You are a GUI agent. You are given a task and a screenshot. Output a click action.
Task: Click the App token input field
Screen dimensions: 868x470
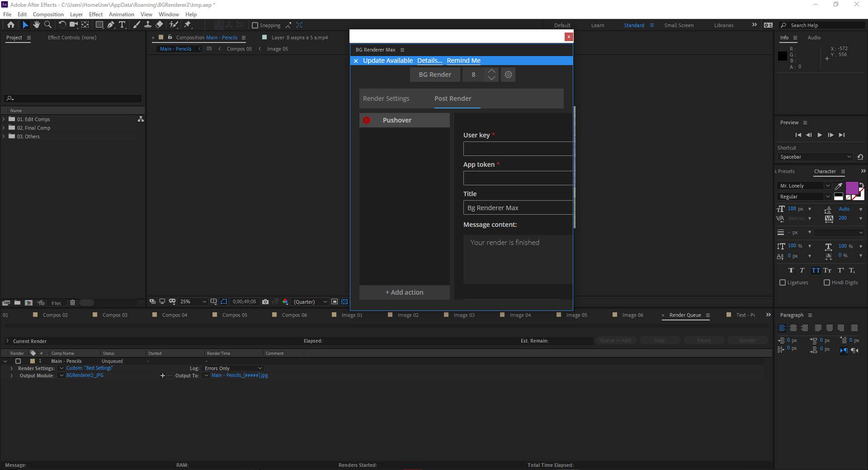pyautogui.click(x=518, y=178)
